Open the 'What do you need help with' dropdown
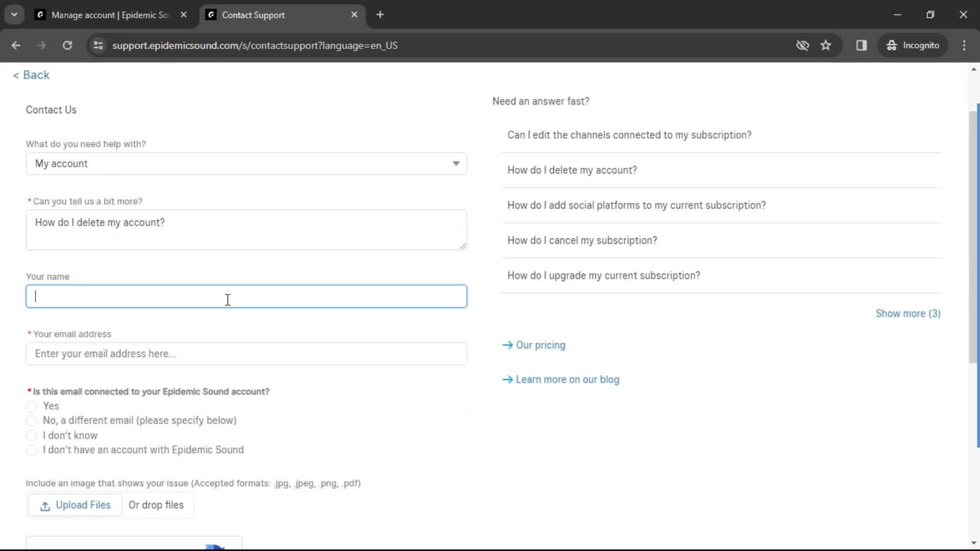The height and width of the screenshot is (551, 980). point(247,164)
